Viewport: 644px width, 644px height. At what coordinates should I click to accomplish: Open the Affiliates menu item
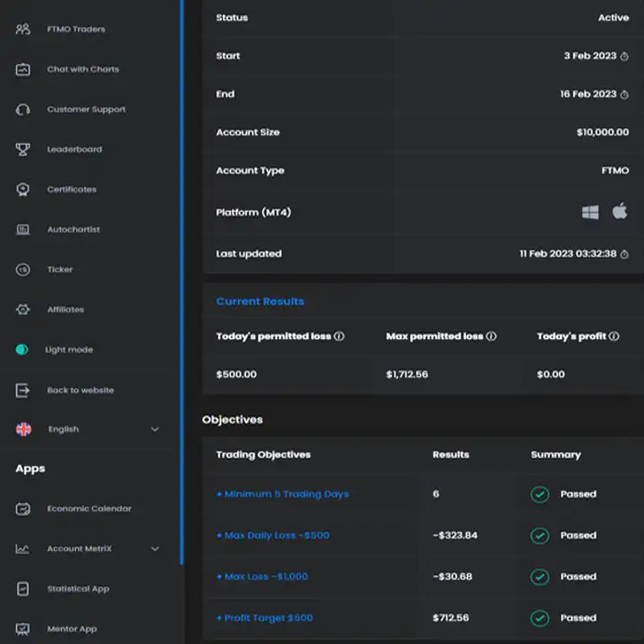tap(65, 309)
